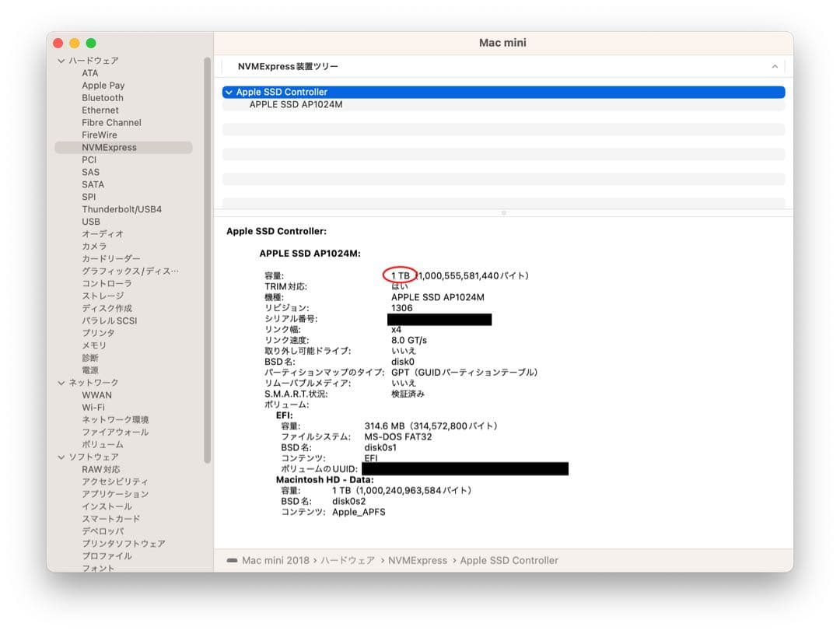Open the USB device report
The width and height of the screenshot is (840, 634).
92,222
